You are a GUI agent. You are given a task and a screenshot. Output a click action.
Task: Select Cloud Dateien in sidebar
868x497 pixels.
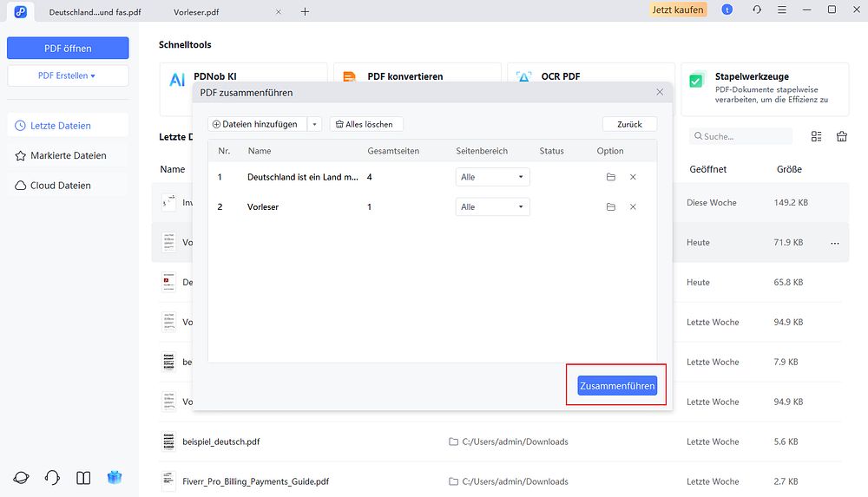68,186
